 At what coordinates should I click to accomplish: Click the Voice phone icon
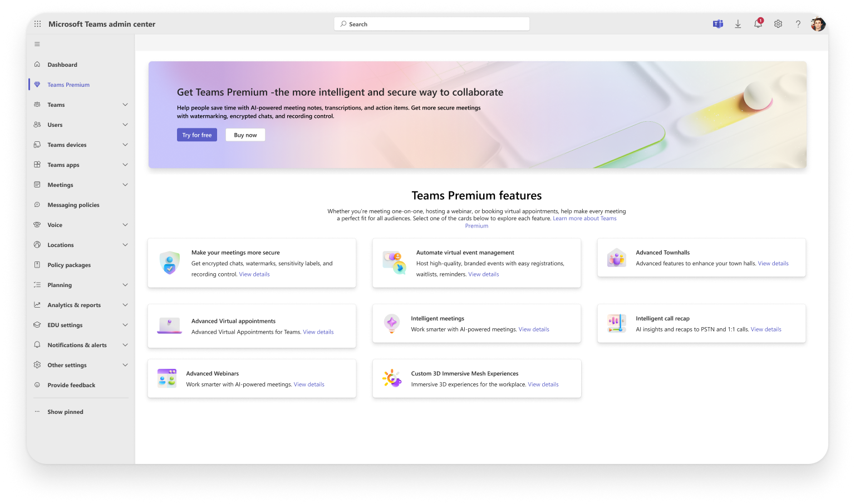(37, 225)
